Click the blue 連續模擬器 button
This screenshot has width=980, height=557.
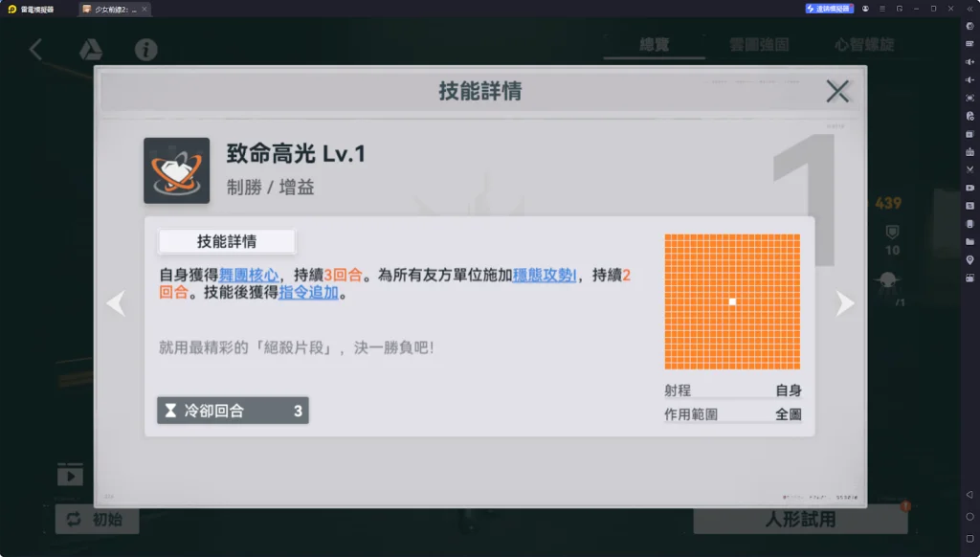[x=829, y=9]
